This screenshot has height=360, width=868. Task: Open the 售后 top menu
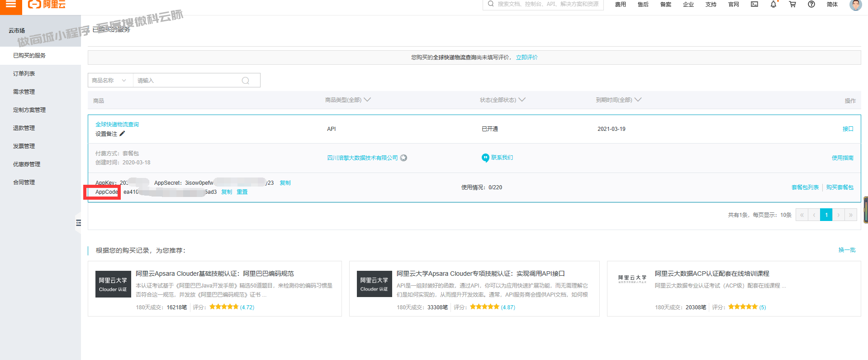[643, 5]
